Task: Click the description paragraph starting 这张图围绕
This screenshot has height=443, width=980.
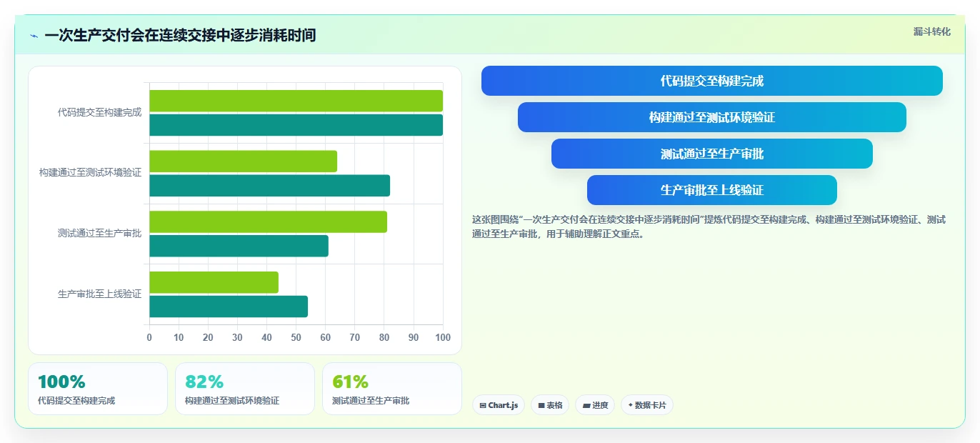Action: click(x=709, y=227)
